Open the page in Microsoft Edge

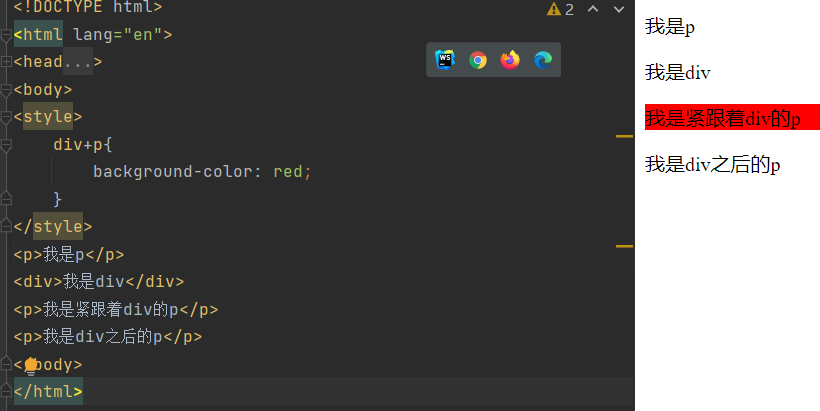pyautogui.click(x=542, y=60)
